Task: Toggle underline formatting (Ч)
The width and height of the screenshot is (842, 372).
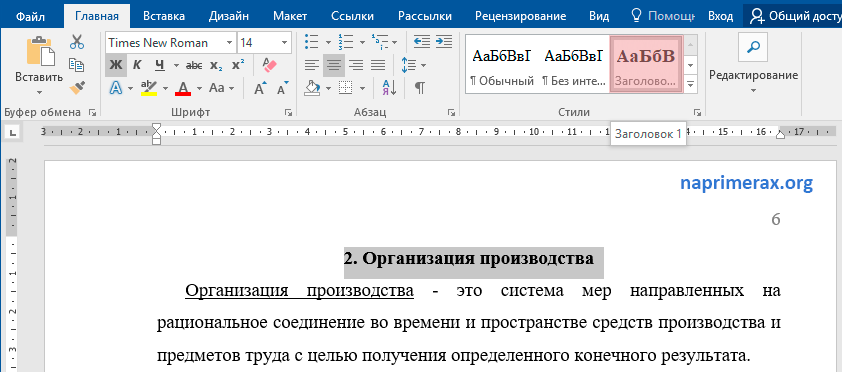Action: tap(159, 65)
